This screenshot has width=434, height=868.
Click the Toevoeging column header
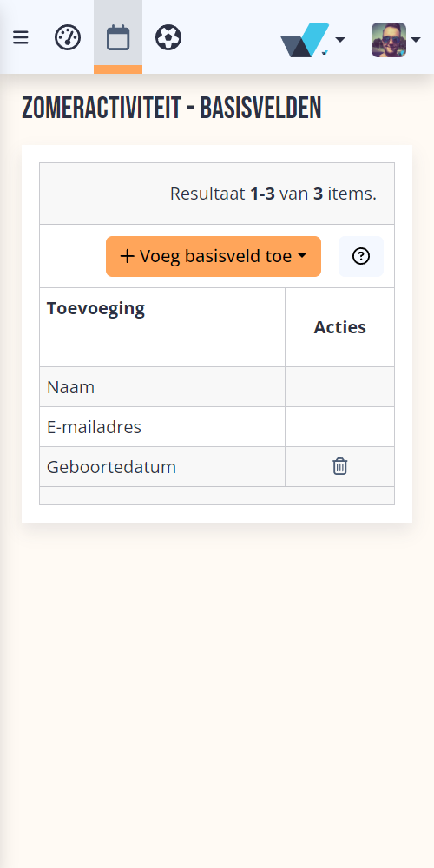(x=95, y=308)
